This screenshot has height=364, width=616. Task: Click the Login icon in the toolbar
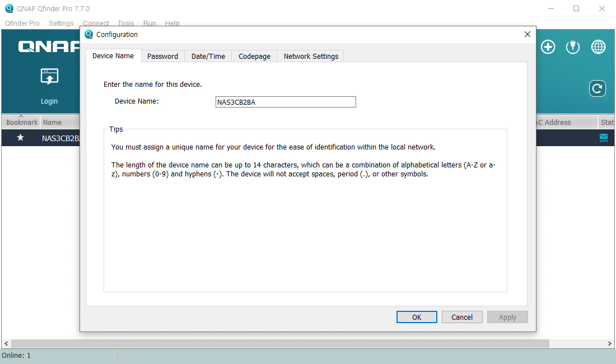[49, 77]
